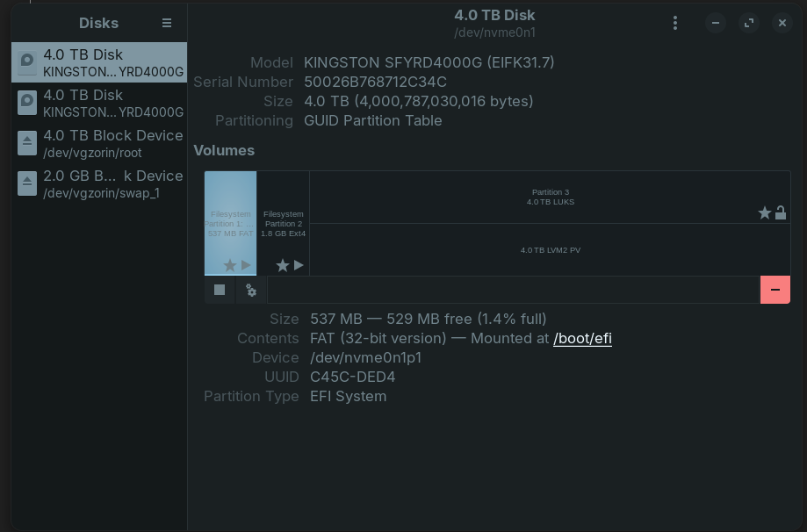The image size is (807, 532).
Task: Open the /boot/efi mount point link
Action: tap(582, 338)
